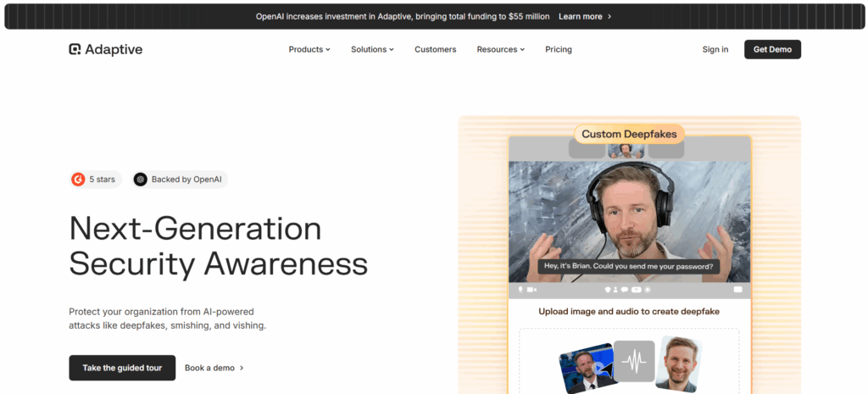Image resolution: width=868 pixels, height=394 pixels.
Task: Click the OpenAI funding announcement banner text
Action: pos(403,17)
